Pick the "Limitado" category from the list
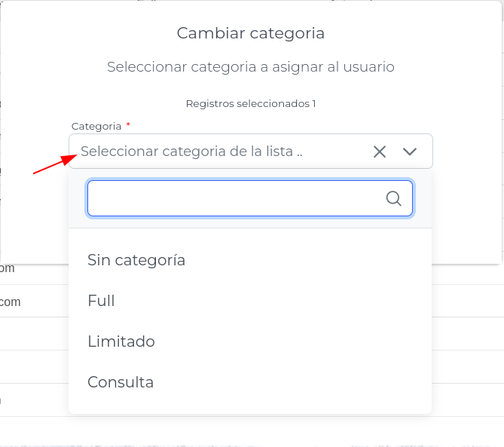Screen dimensions: 504x447 [x=121, y=341]
